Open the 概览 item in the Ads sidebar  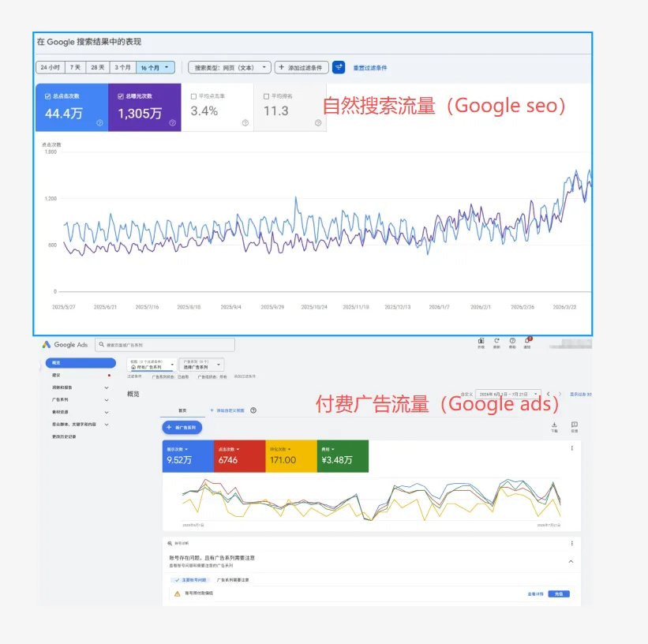click(x=81, y=362)
